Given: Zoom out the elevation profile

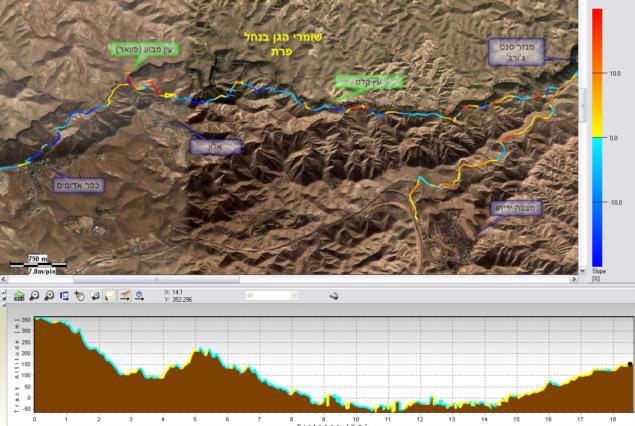Looking at the screenshot, I should click(x=34, y=296).
